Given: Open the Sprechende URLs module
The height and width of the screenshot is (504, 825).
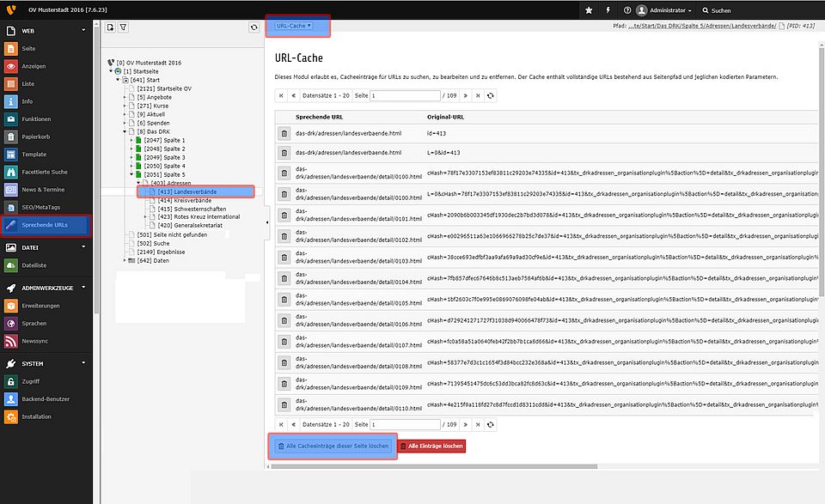Looking at the screenshot, I should point(46,225).
